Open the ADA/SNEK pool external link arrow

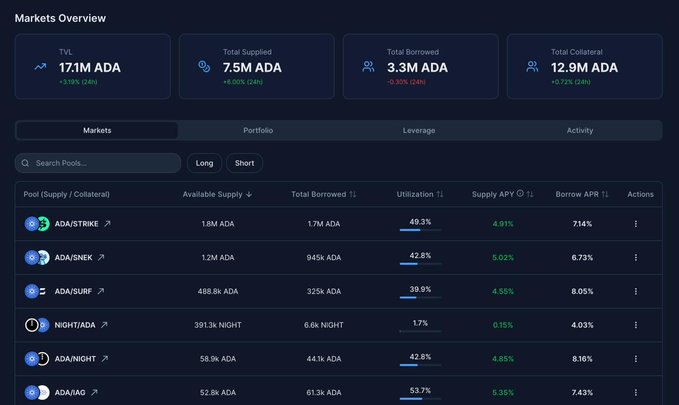click(x=101, y=257)
